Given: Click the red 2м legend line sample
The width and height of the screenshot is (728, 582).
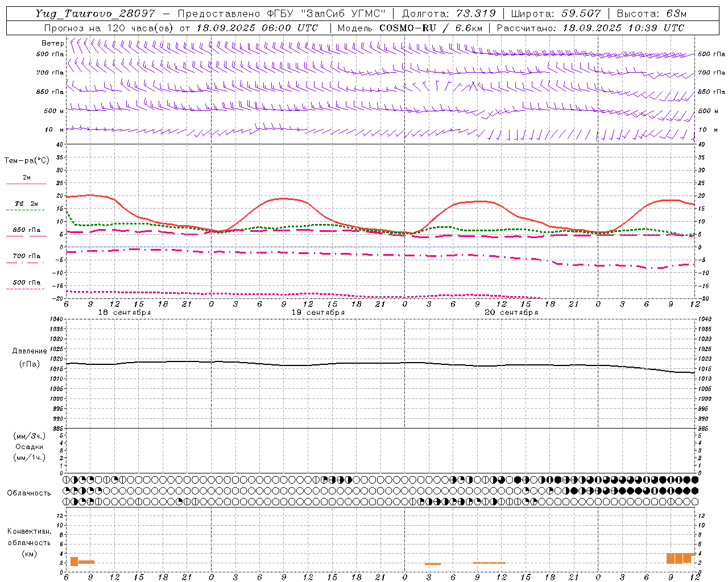Looking at the screenshot, I should click(26, 184).
